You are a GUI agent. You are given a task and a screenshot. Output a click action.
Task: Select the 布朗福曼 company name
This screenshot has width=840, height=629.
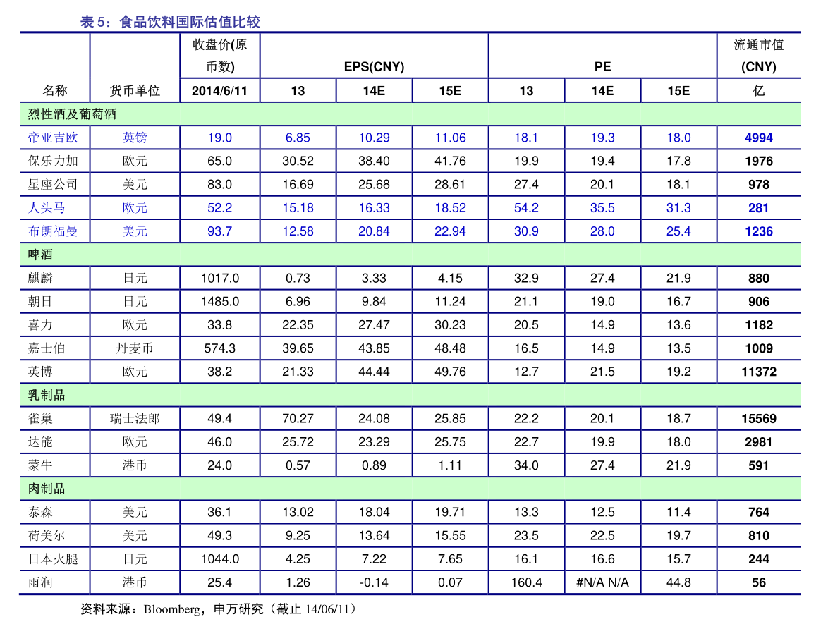(x=53, y=231)
